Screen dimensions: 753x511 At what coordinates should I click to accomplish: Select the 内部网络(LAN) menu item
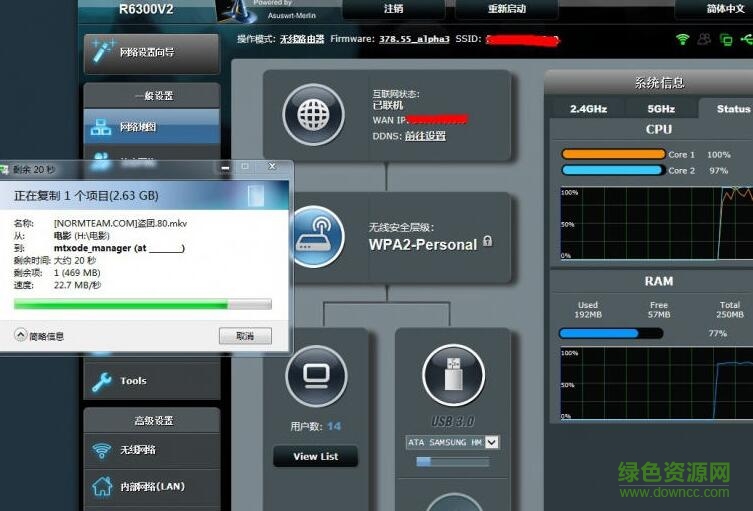click(152, 486)
